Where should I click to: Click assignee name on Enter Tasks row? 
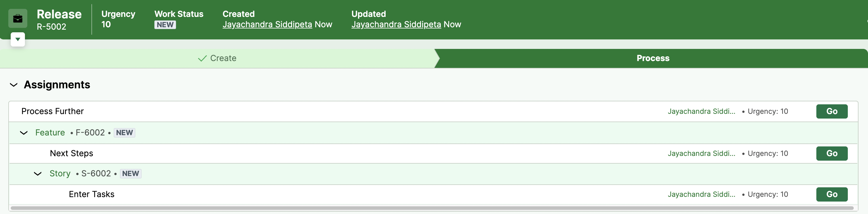[701, 194]
